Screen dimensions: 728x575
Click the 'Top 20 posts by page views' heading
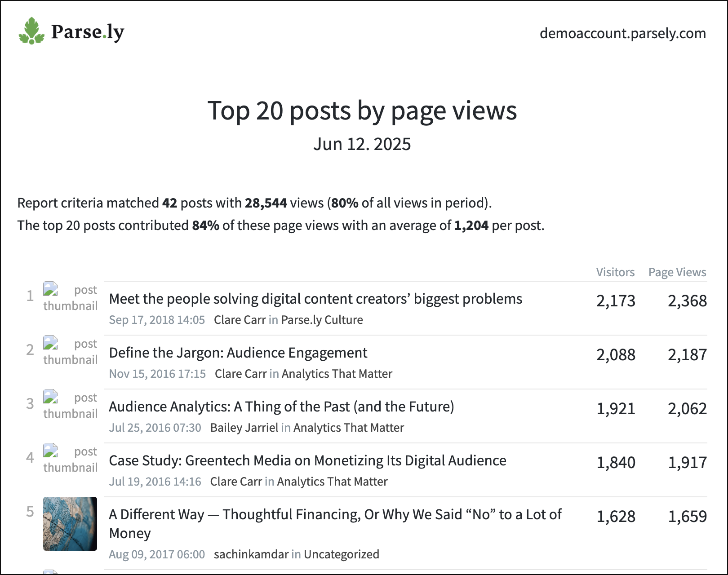[x=362, y=111]
